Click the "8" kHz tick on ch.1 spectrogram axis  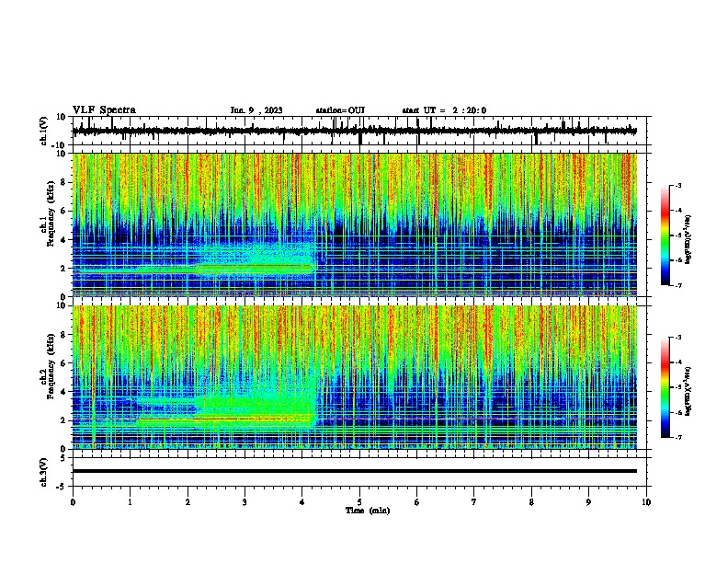click(64, 182)
